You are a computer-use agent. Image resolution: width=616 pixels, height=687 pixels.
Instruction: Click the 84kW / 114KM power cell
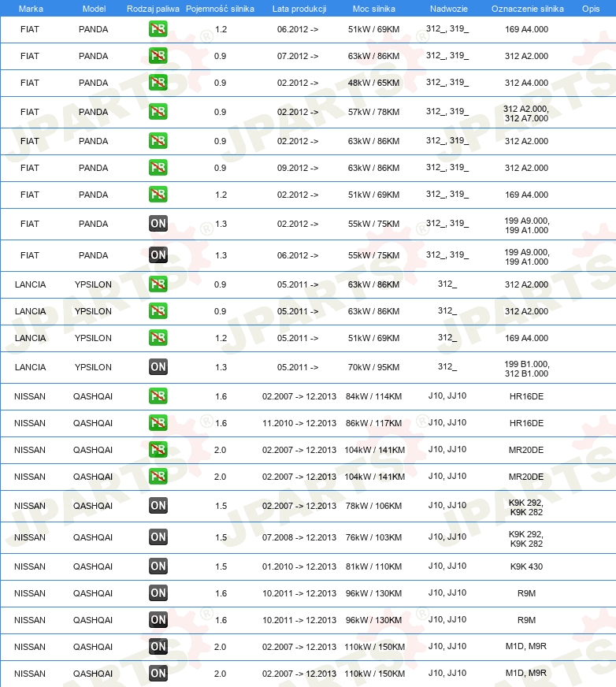click(x=373, y=396)
